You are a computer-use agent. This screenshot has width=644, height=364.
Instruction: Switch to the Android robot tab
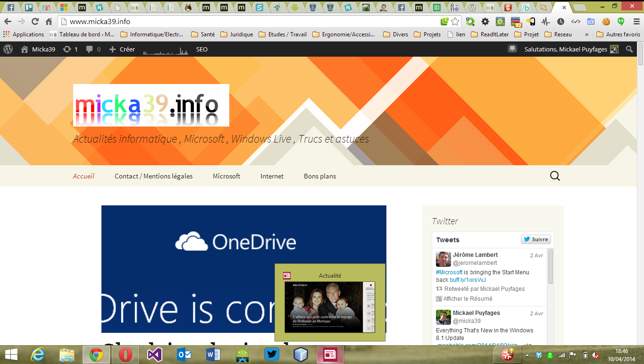(x=295, y=8)
